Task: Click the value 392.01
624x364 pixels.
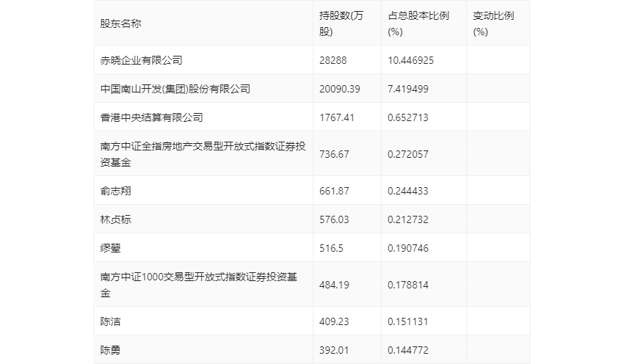Action: 334,349
